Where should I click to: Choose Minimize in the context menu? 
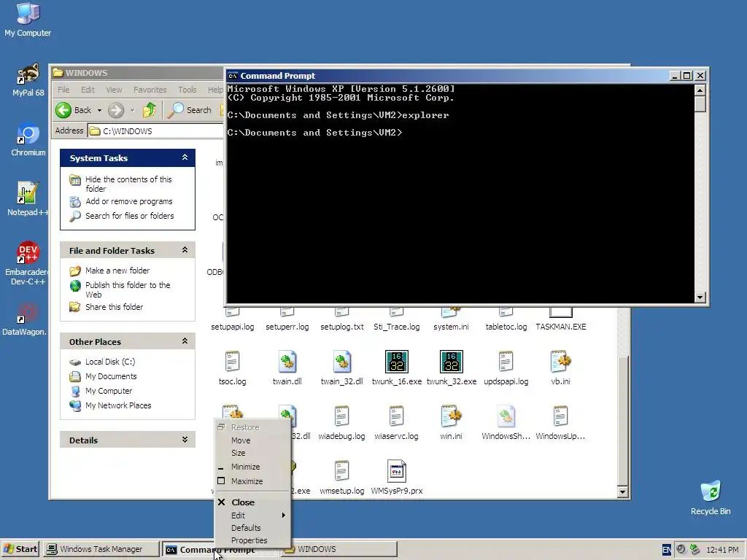[252, 467]
